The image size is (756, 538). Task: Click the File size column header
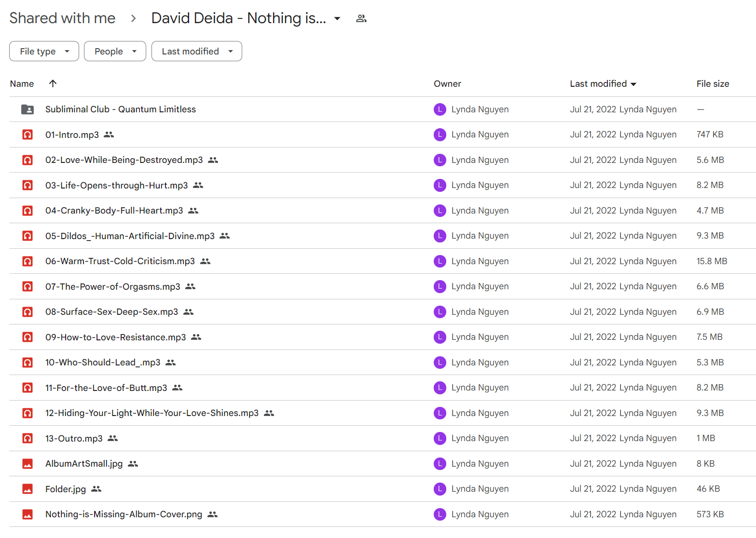(713, 83)
